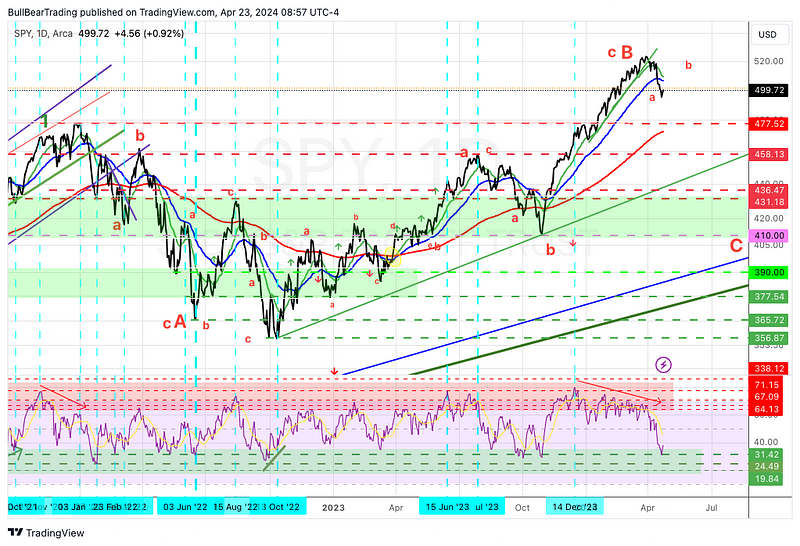This screenshot has width=800, height=546.
Task: Click the 420.00 price axis tick
Action: [x=768, y=218]
